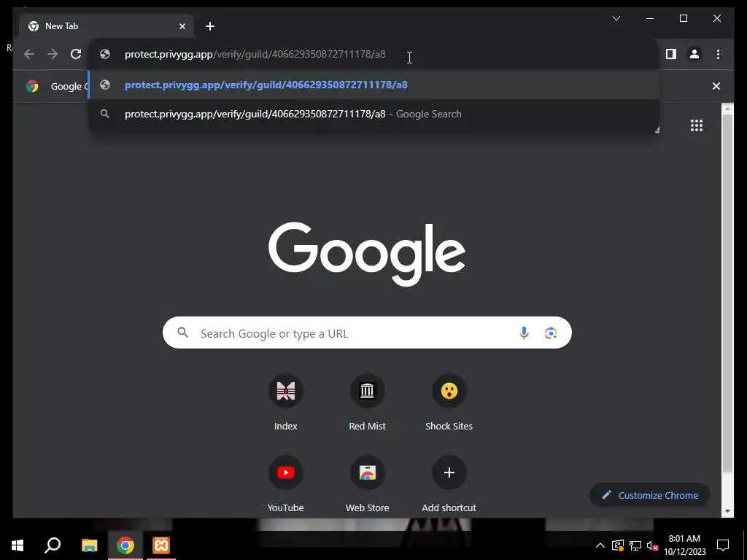Click the security tray icon with orange dot
747x560 pixels.
click(x=617, y=545)
